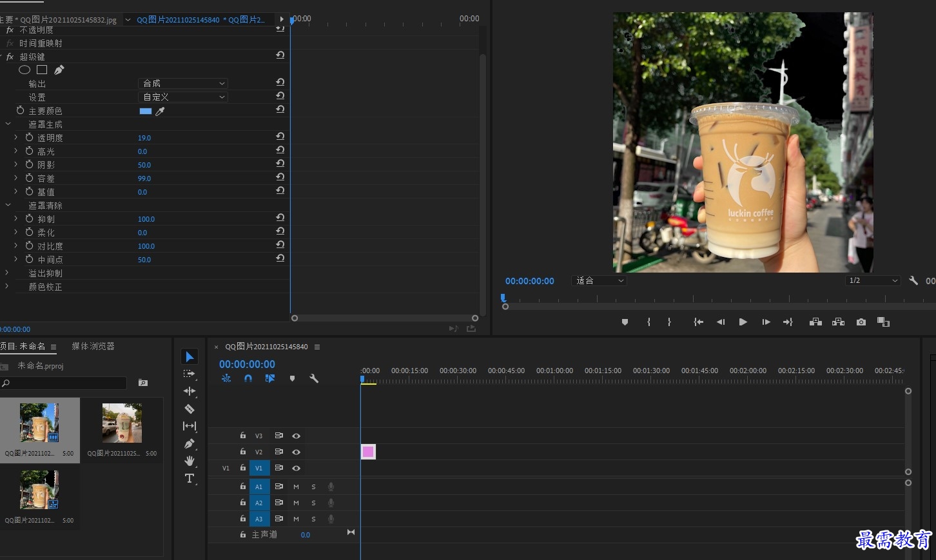Expand the 阴影 parameter
Viewport: 936px width, 560px height.
tap(16, 164)
